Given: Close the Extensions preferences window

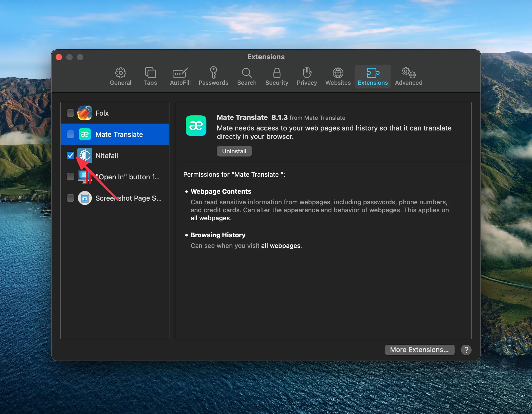Looking at the screenshot, I should (x=59, y=57).
